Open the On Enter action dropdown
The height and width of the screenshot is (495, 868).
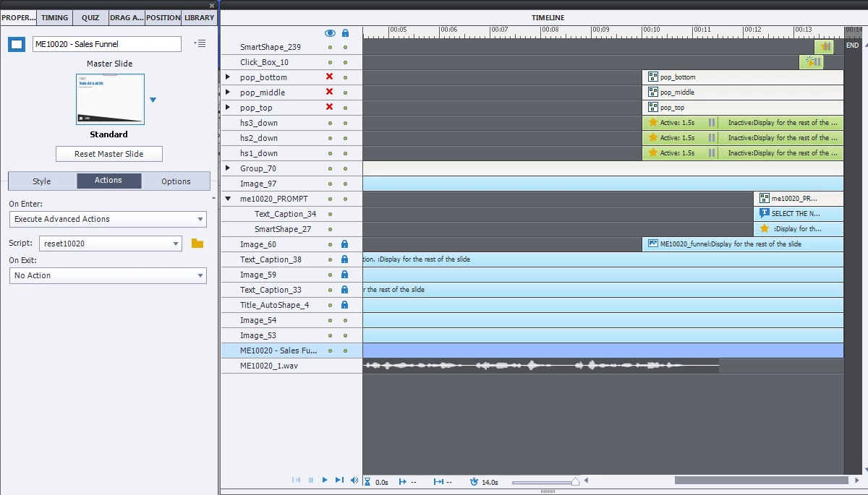pyautogui.click(x=108, y=219)
